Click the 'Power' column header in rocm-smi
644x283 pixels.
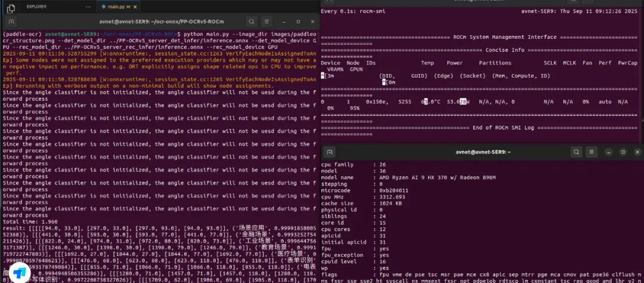pyautogui.click(x=454, y=63)
